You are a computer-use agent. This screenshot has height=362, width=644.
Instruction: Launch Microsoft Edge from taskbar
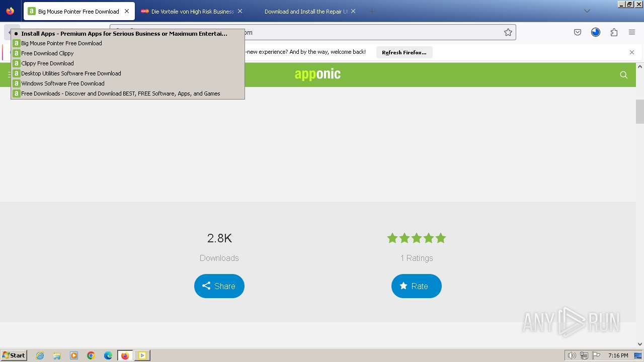[108, 355]
